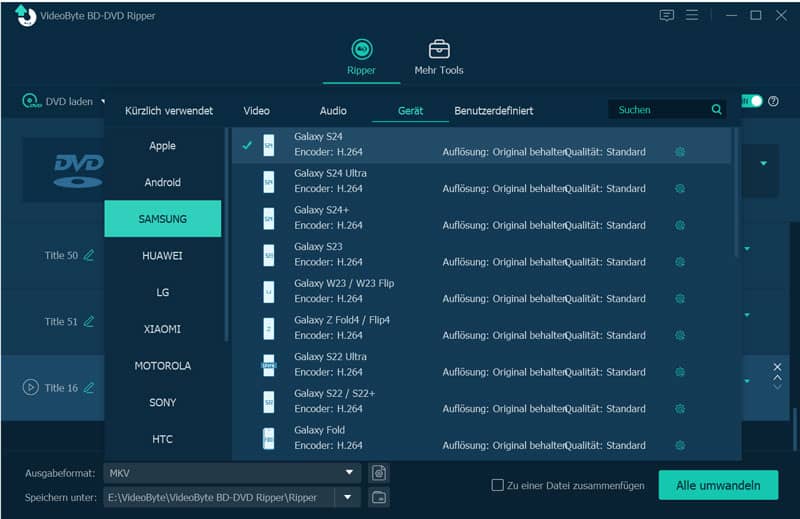The image size is (800, 519).
Task: Click the play icon beside Title 16
Action: (x=31, y=387)
